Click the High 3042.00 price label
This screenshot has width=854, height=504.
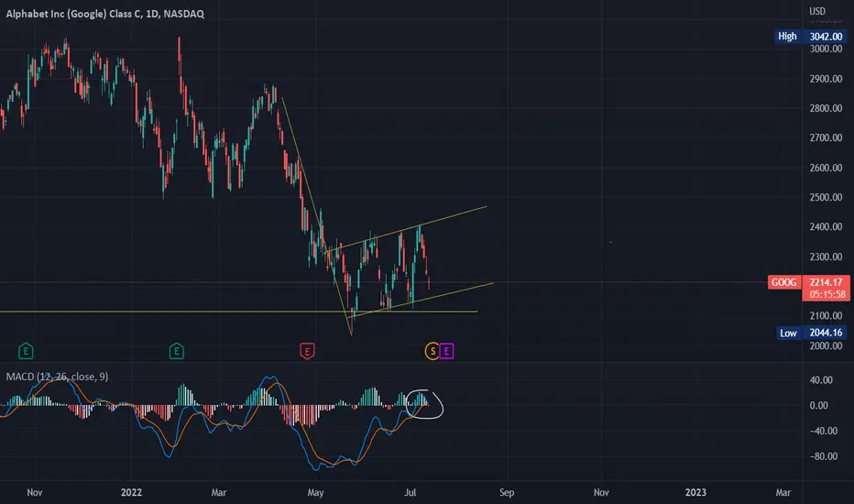click(811, 37)
